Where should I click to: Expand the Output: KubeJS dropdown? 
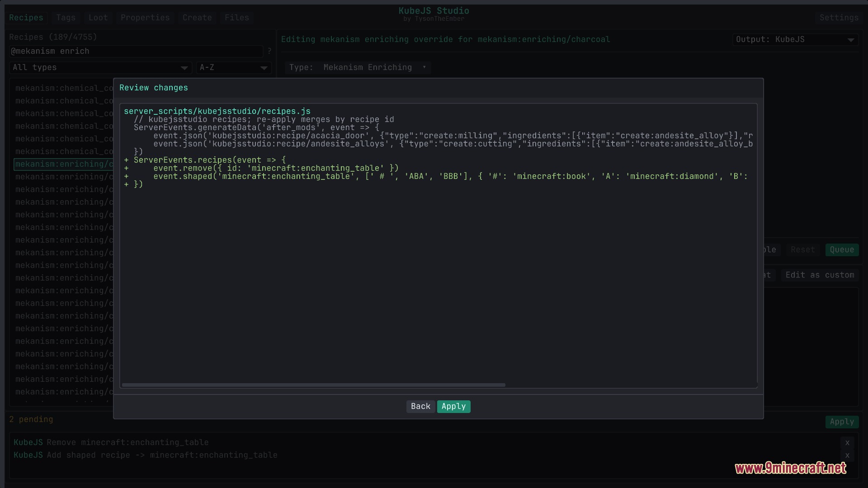pyautogui.click(x=795, y=39)
